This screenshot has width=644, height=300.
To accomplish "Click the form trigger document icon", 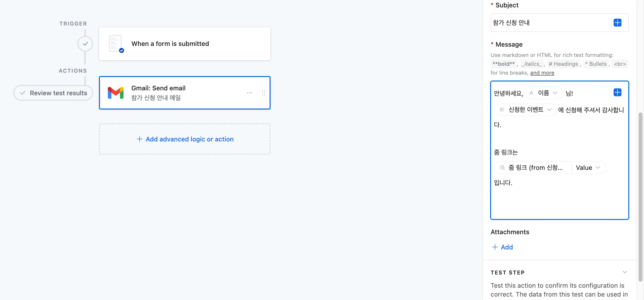I will pyautogui.click(x=115, y=43).
